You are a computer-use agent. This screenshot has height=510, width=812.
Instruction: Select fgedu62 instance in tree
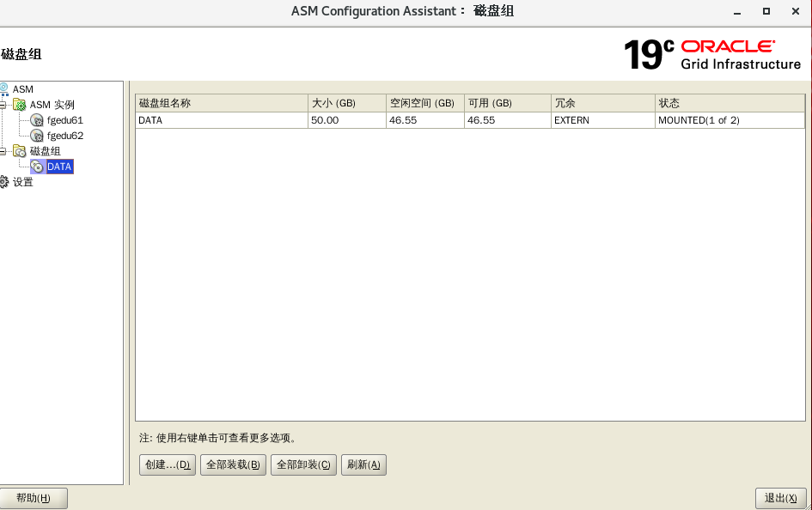pyautogui.click(x=64, y=136)
